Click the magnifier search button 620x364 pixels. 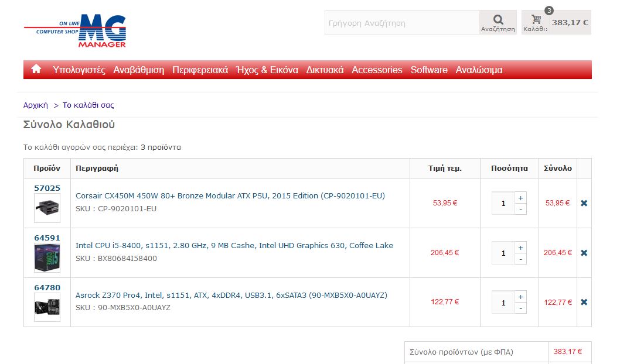pyautogui.click(x=498, y=22)
